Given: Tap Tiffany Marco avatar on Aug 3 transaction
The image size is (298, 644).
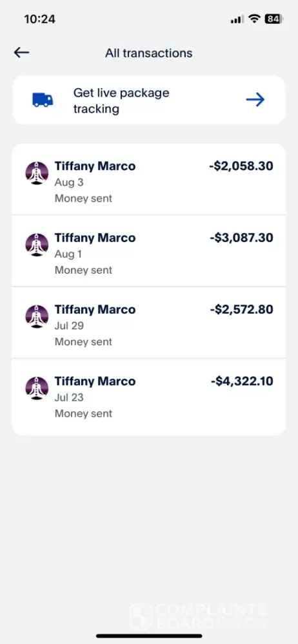Looking at the screenshot, I should [x=37, y=173].
